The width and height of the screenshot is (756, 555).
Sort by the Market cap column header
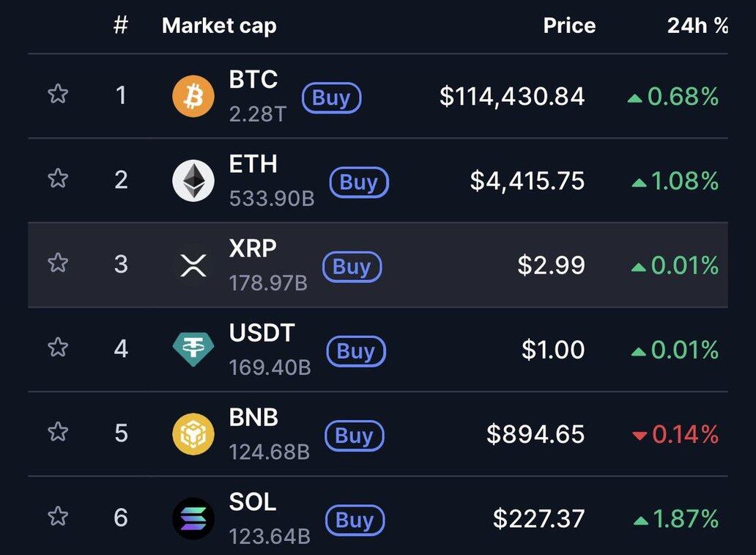point(219,26)
